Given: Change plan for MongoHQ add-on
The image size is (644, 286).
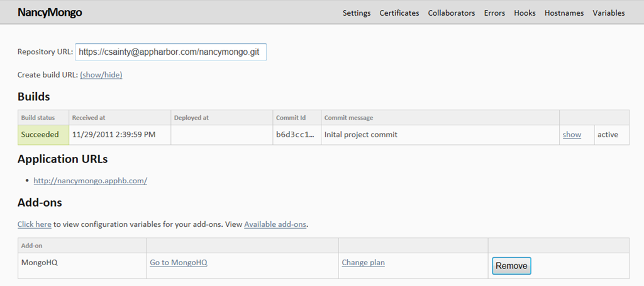Looking at the screenshot, I should click(363, 263).
